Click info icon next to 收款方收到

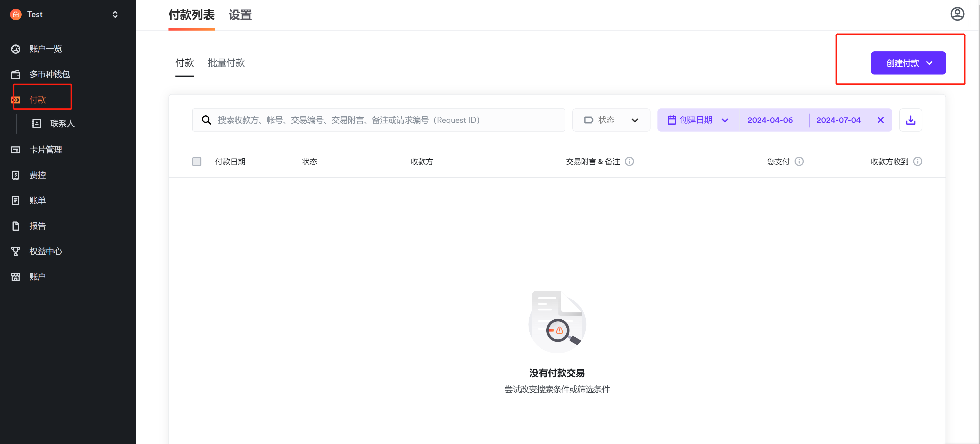(x=917, y=162)
